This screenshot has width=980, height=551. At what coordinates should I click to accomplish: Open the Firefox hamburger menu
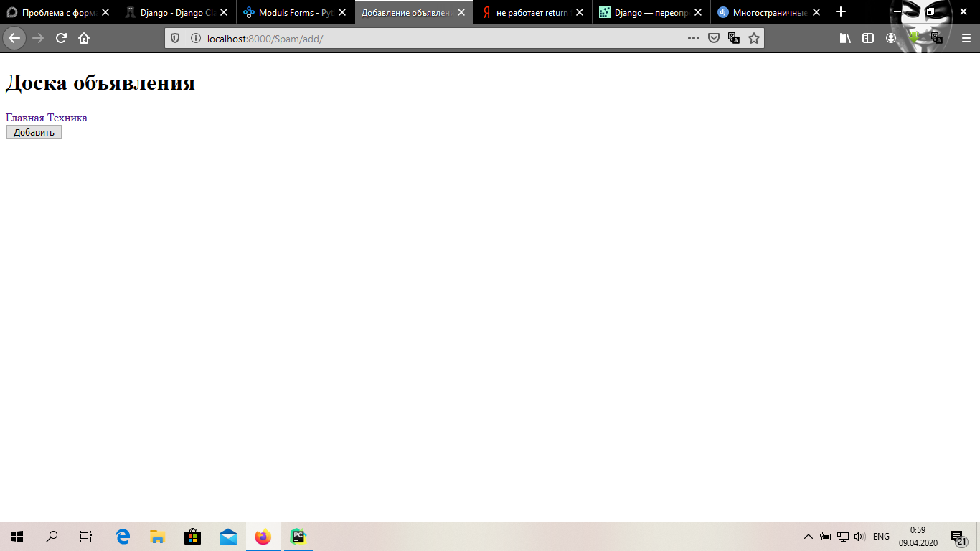pyautogui.click(x=966, y=38)
